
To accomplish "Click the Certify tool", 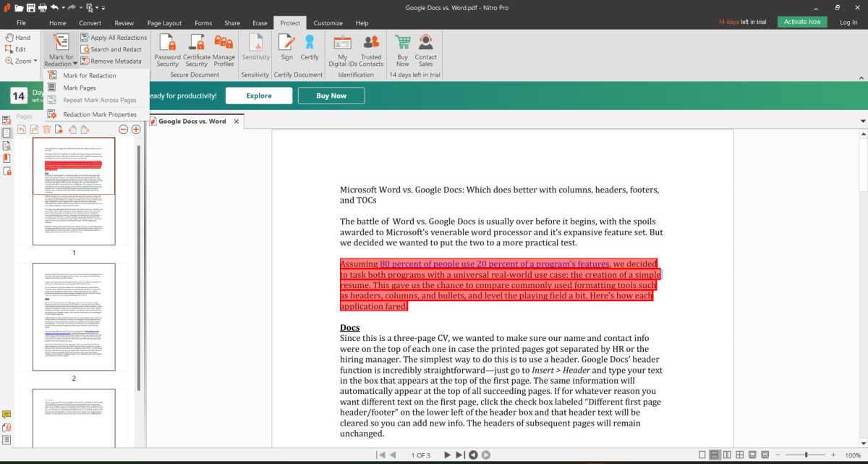I will pos(310,48).
